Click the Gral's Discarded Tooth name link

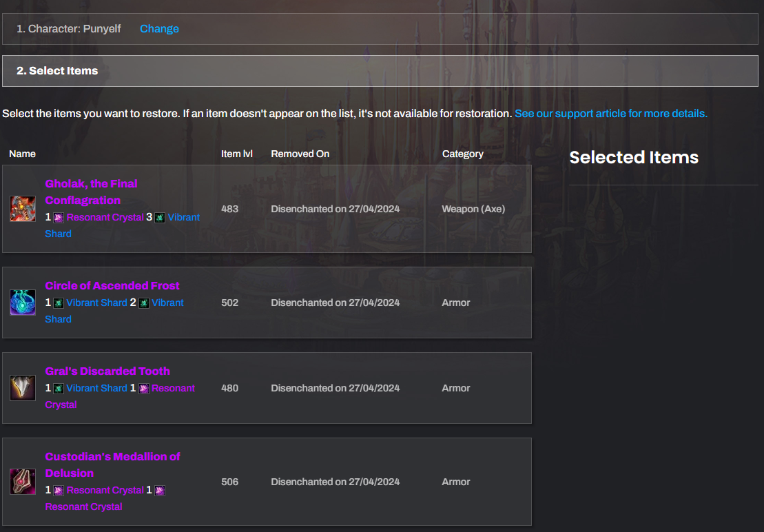pos(107,371)
